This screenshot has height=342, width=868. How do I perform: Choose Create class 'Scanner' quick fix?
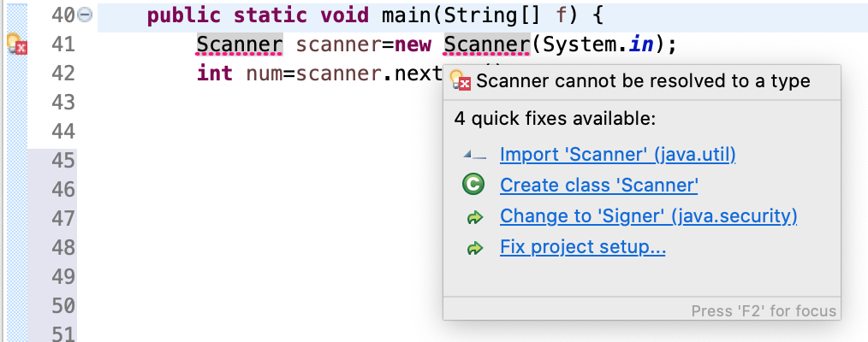click(x=598, y=185)
